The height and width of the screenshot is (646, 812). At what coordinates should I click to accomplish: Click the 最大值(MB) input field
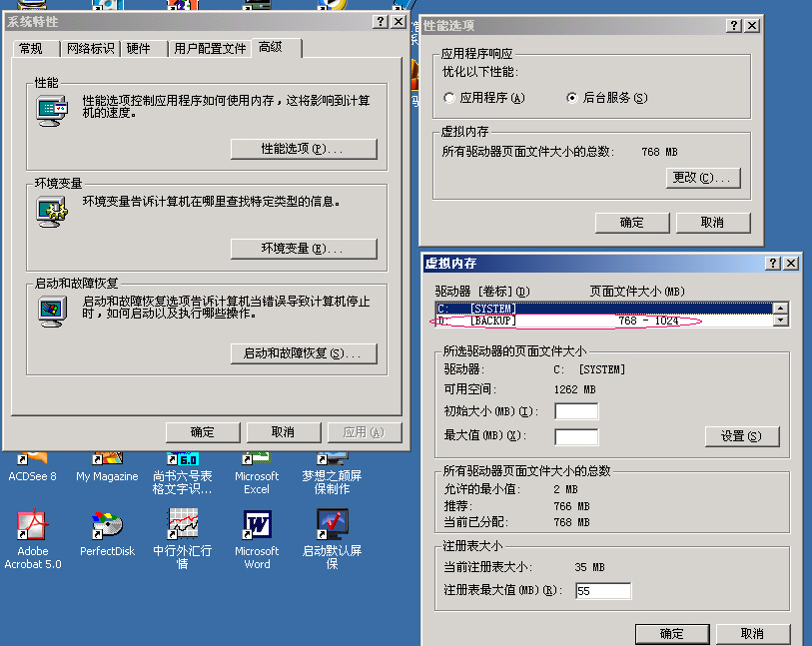pyautogui.click(x=576, y=437)
